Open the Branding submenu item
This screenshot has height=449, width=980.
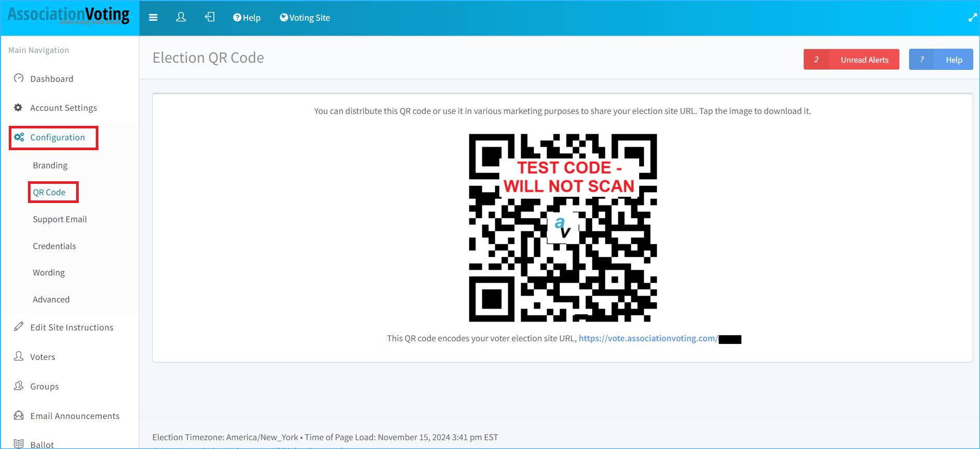(50, 165)
